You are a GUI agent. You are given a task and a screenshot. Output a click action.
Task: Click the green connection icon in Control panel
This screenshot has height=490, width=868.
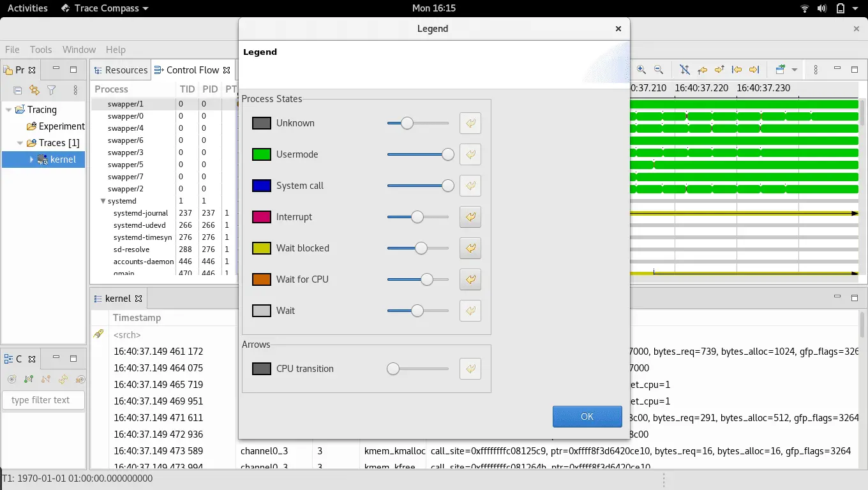point(29,379)
